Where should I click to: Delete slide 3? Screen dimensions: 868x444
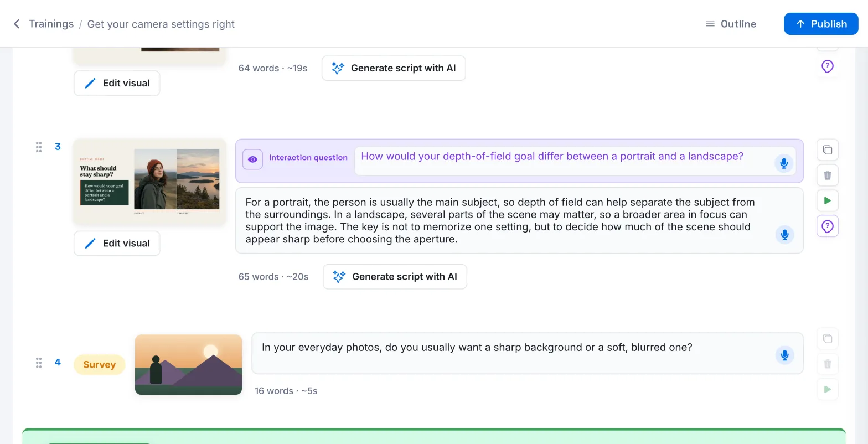click(x=828, y=175)
